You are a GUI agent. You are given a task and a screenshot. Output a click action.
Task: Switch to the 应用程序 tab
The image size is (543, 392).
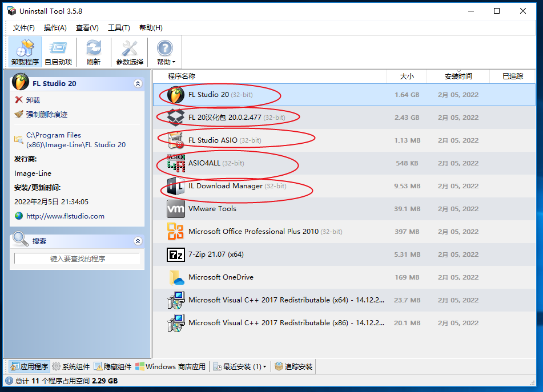(x=30, y=366)
